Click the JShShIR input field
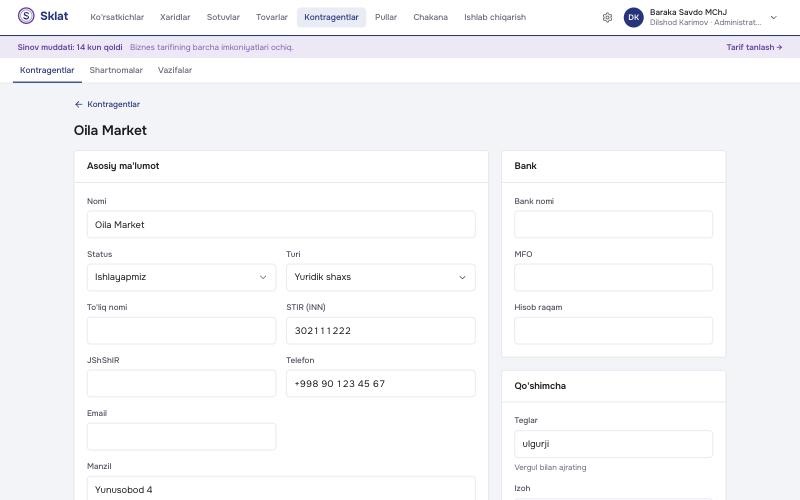 pyautogui.click(x=181, y=384)
